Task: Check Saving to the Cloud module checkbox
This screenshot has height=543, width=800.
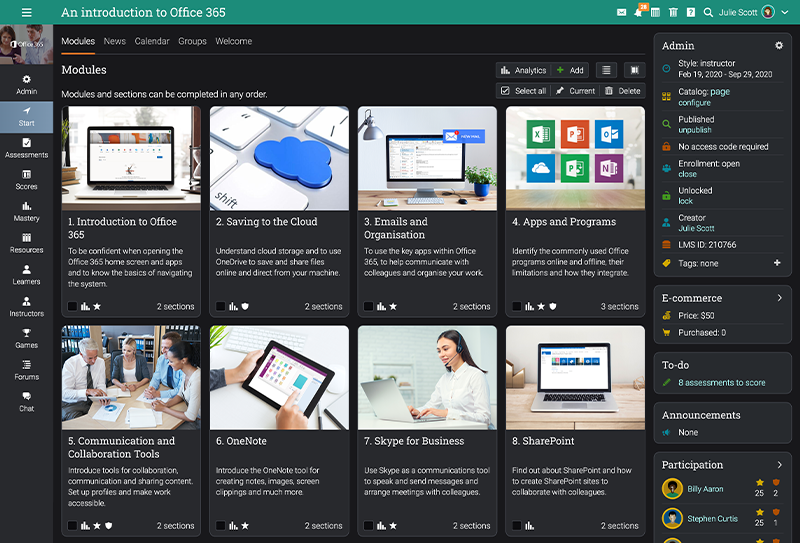Action: tap(220, 306)
